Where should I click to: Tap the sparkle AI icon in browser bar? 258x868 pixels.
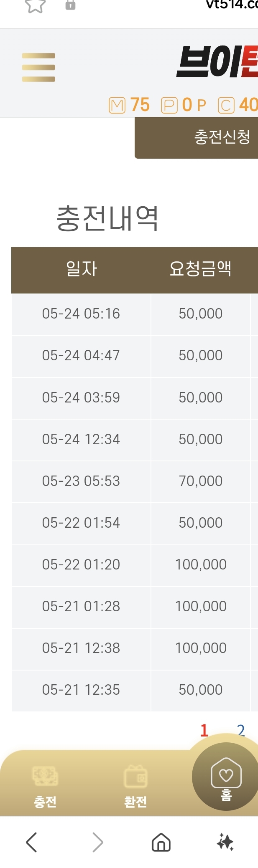[x=225, y=842]
